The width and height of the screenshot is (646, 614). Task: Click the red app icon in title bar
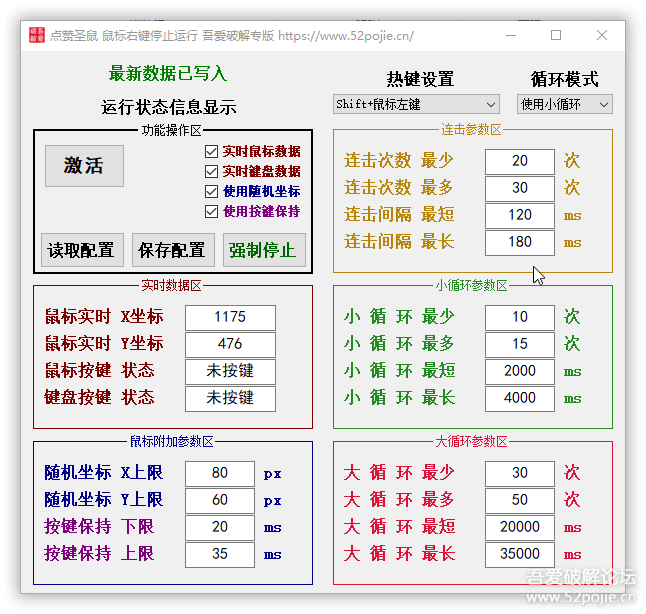[x=37, y=35]
